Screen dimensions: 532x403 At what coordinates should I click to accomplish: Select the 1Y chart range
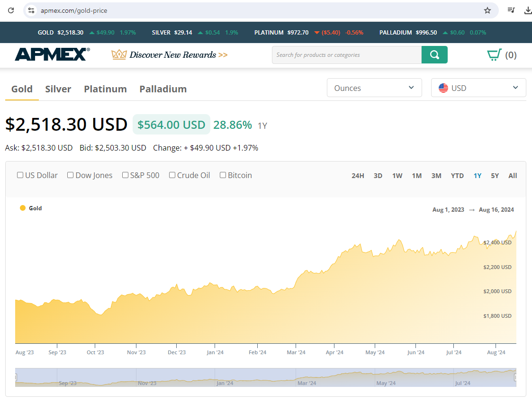click(x=478, y=176)
